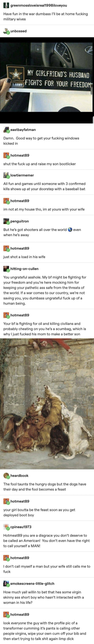The height and width of the screenshot is (644, 94).
Task: View the Army bumper sticker photo
Action: click(47, 80)
